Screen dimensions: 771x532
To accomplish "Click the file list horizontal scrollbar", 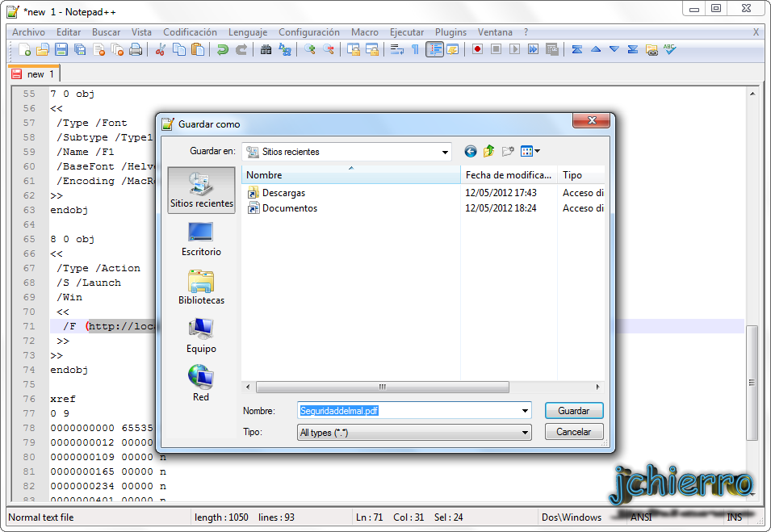I will click(x=383, y=387).
